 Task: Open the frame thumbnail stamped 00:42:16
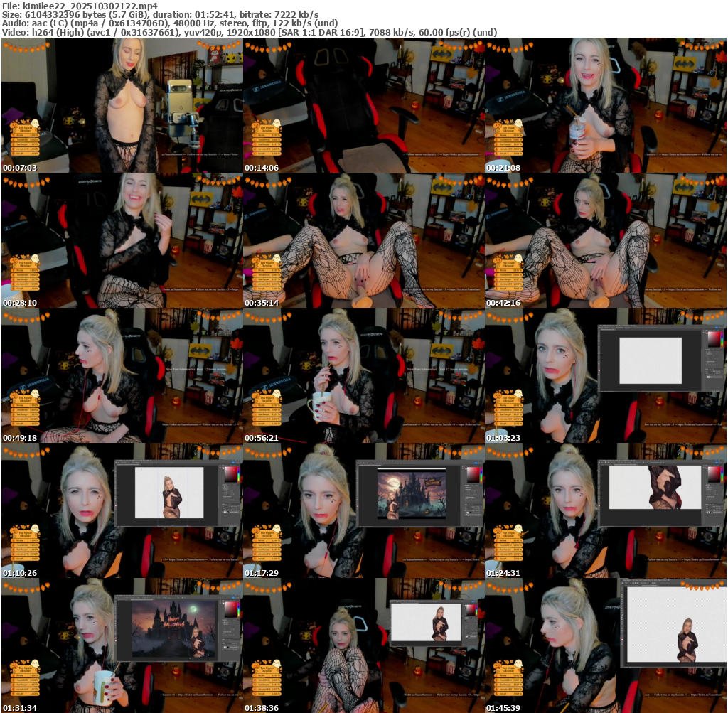(x=606, y=240)
